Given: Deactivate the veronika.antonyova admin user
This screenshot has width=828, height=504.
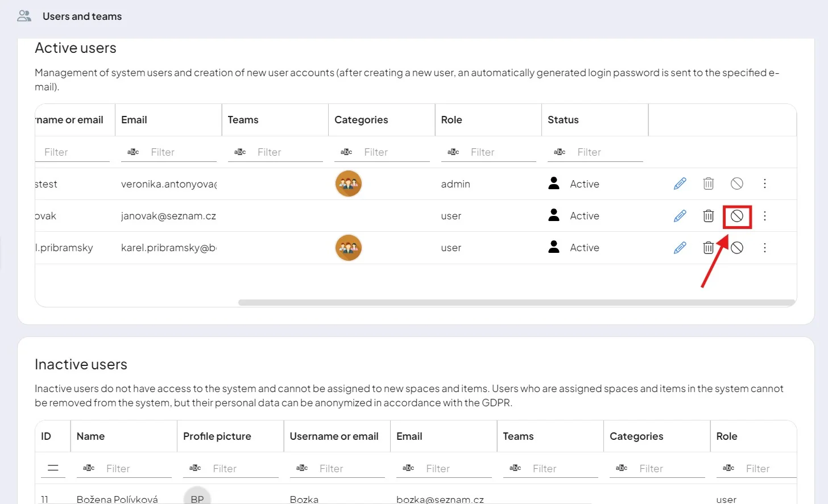Looking at the screenshot, I should [737, 184].
